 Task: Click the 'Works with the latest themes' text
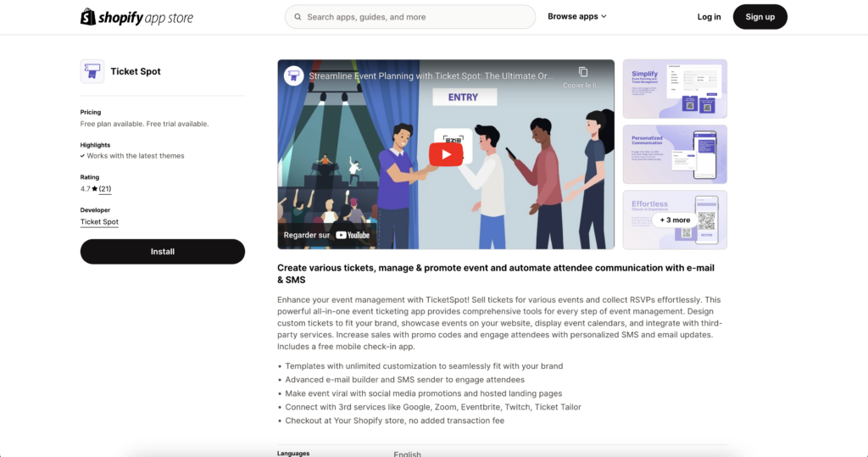pyautogui.click(x=135, y=156)
